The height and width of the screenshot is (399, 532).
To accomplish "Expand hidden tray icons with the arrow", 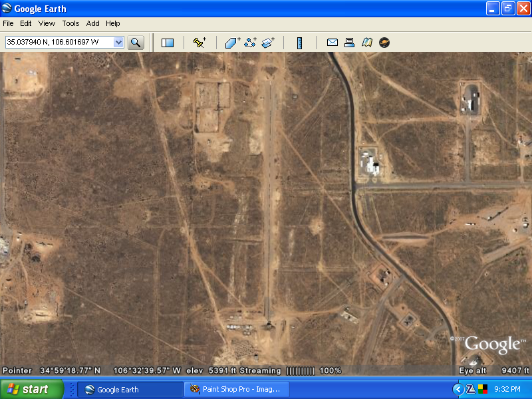I will pos(458,389).
